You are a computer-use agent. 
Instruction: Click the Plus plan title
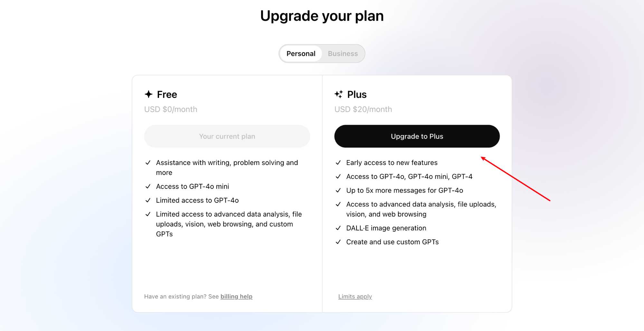coord(357,94)
